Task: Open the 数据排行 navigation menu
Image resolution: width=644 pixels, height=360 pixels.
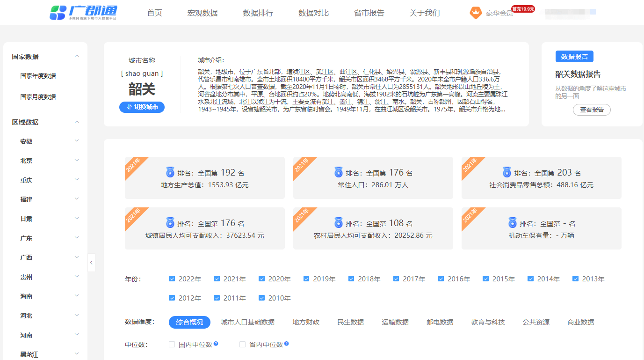Action: (258, 13)
